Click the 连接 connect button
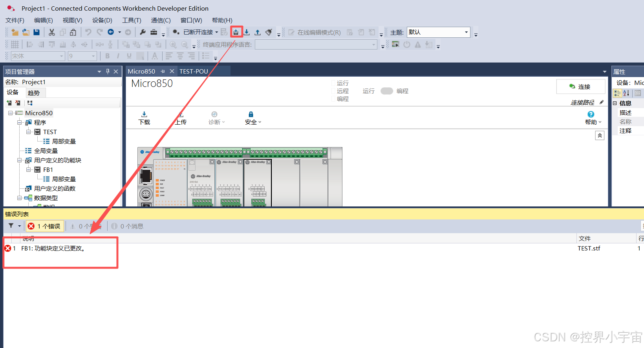 [x=580, y=87]
